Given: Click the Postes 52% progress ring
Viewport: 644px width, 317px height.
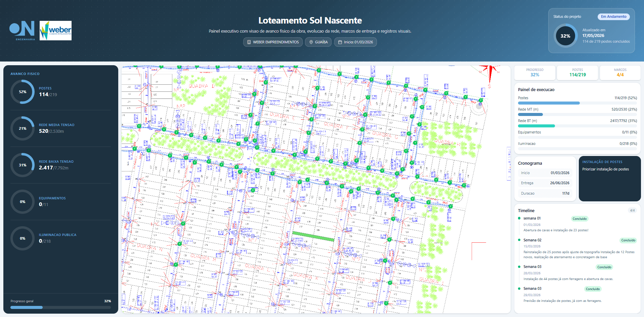Looking at the screenshot, I should point(23,92).
